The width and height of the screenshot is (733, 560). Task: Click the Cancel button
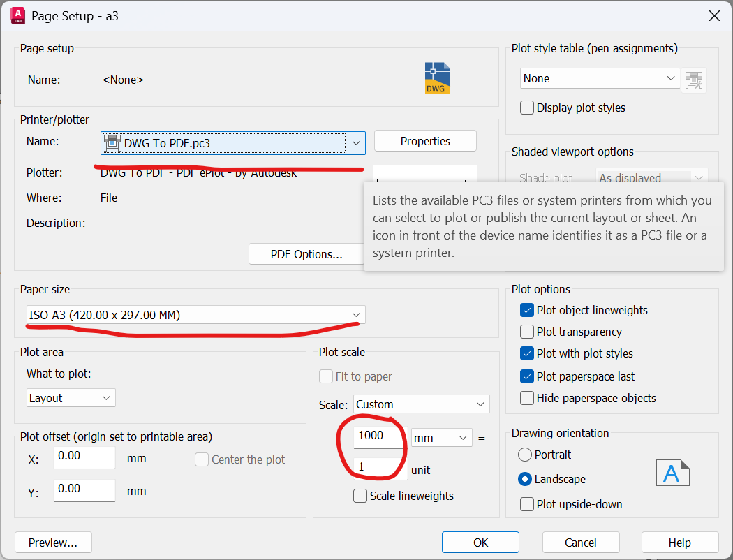pos(581,543)
